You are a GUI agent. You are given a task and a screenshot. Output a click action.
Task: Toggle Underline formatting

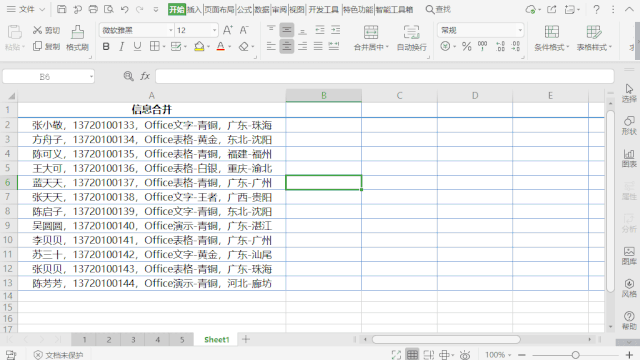point(138,47)
